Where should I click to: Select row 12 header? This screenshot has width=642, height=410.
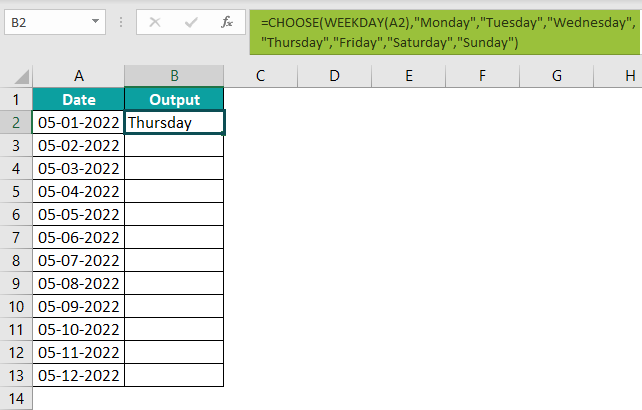tap(16, 352)
